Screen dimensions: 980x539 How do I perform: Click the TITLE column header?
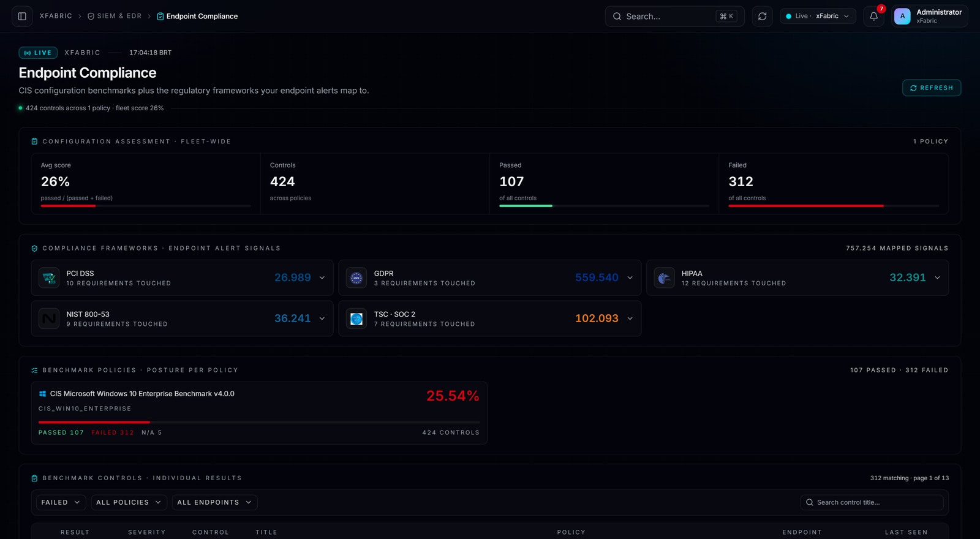pos(266,533)
